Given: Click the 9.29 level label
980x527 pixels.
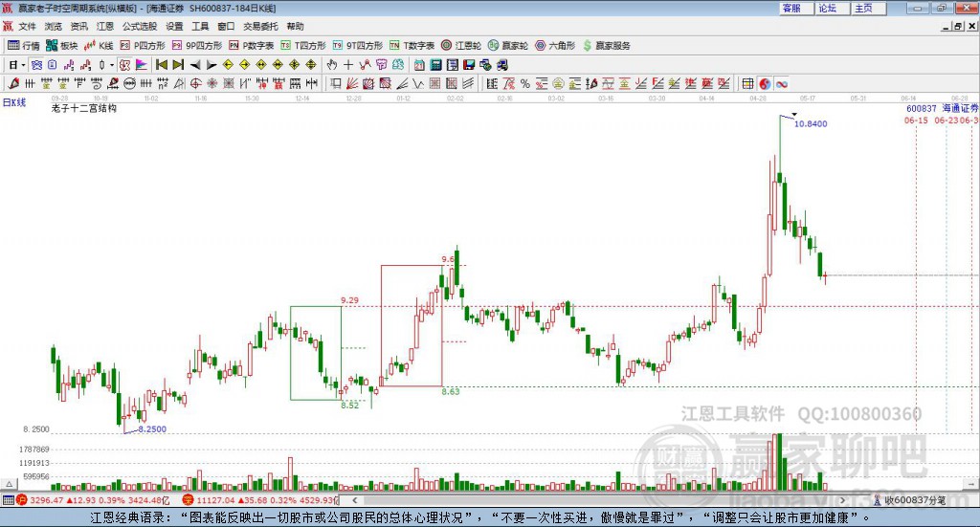Looking at the screenshot, I should pos(349,300).
